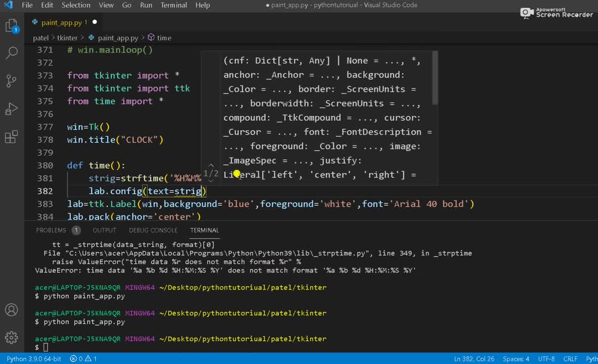This screenshot has width=598, height=364.
Task: Click 'lab.config' on line 382
Action: click(115, 191)
